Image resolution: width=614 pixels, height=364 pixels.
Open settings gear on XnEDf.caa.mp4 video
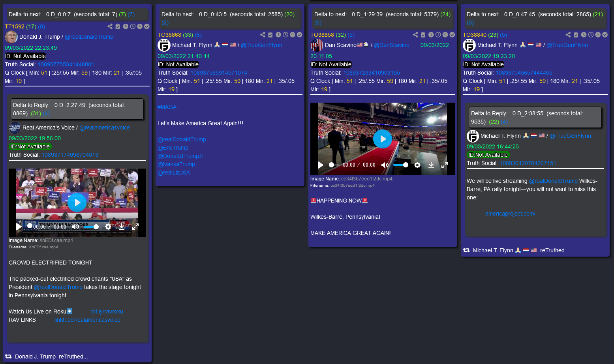pos(108,227)
